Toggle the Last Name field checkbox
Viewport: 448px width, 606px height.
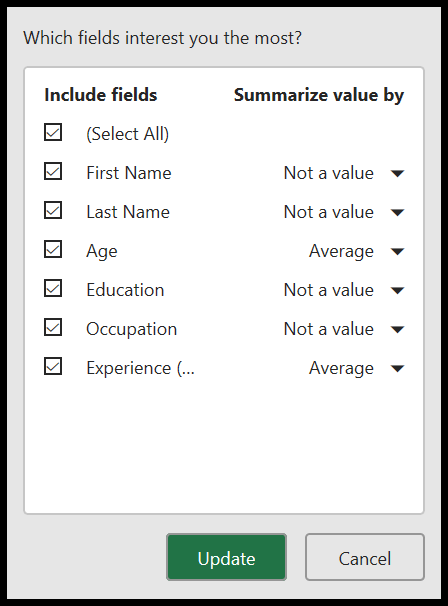[x=53, y=210]
